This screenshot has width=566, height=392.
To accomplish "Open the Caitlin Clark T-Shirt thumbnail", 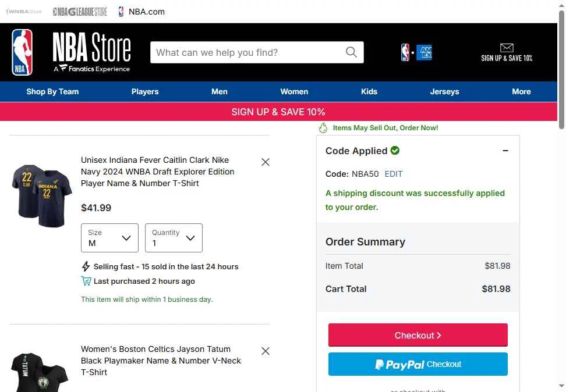I will 41,196.
